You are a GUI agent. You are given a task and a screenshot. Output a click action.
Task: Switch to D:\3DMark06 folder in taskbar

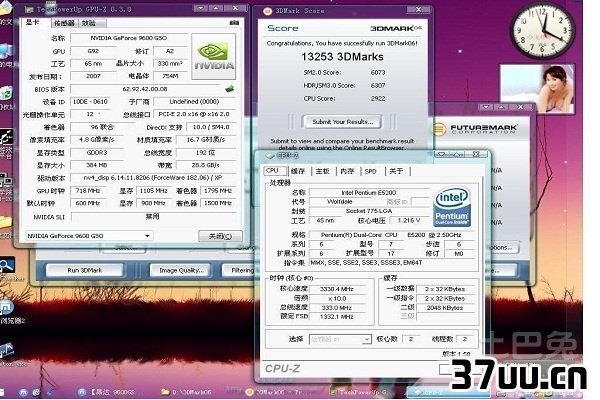(x=188, y=392)
